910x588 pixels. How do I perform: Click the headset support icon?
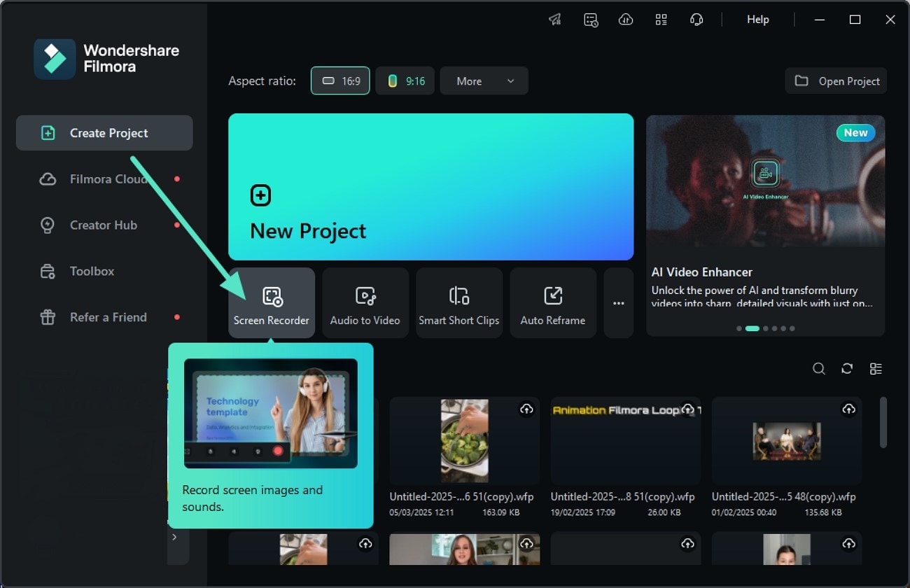tap(696, 20)
